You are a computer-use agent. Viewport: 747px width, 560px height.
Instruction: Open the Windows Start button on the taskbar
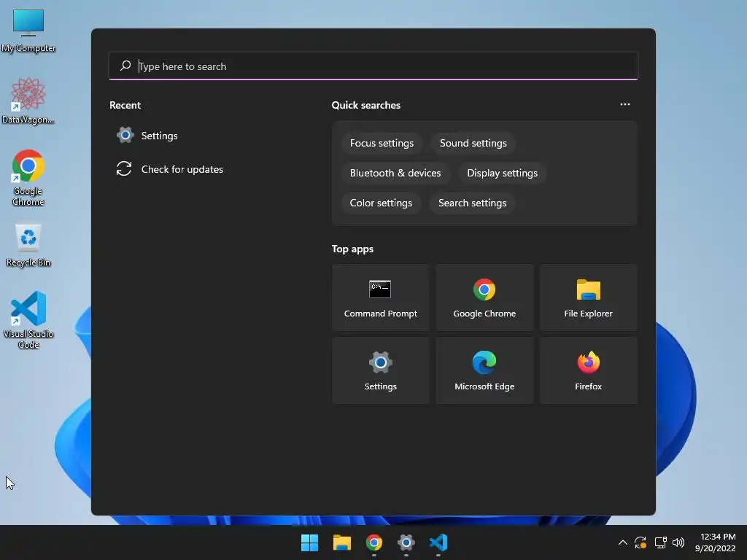point(309,542)
